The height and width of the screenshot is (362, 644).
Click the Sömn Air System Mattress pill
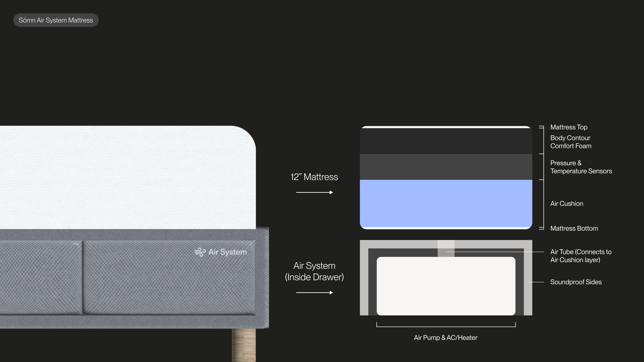[x=56, y=20]
